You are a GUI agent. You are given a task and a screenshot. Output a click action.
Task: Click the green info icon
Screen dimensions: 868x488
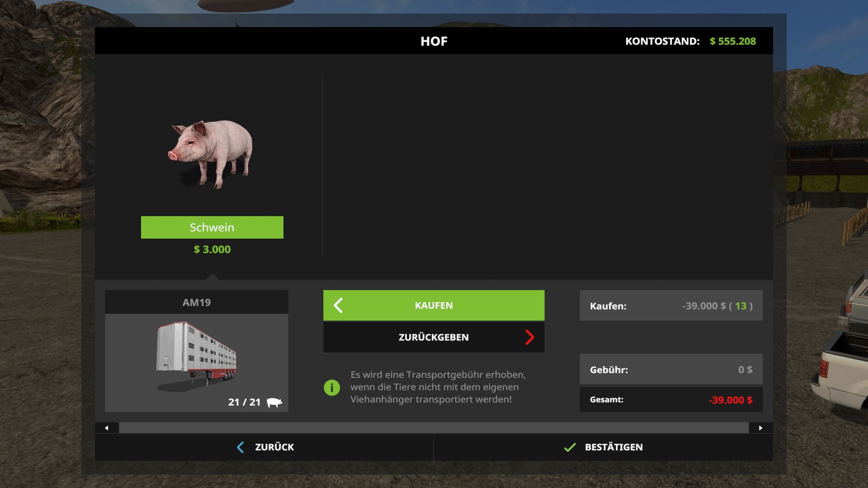point(332,387)
